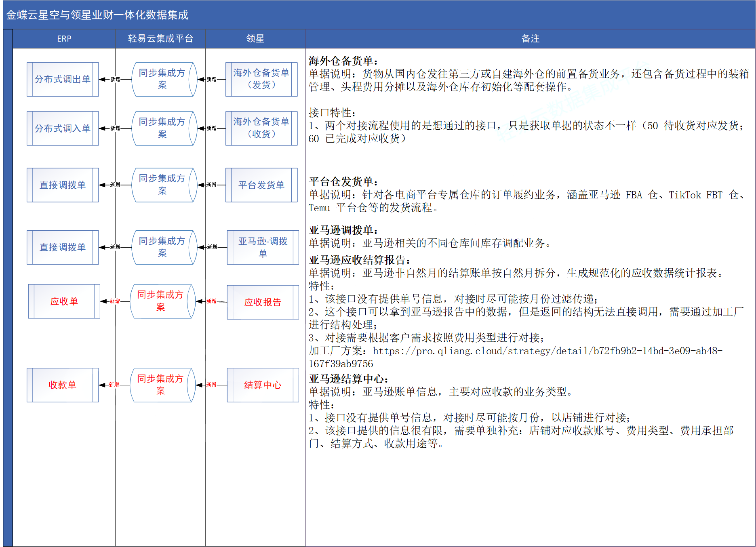Click the red 应收报告 box
The width and height of the screenshot is (756, 547).
[x=263, y=302]
